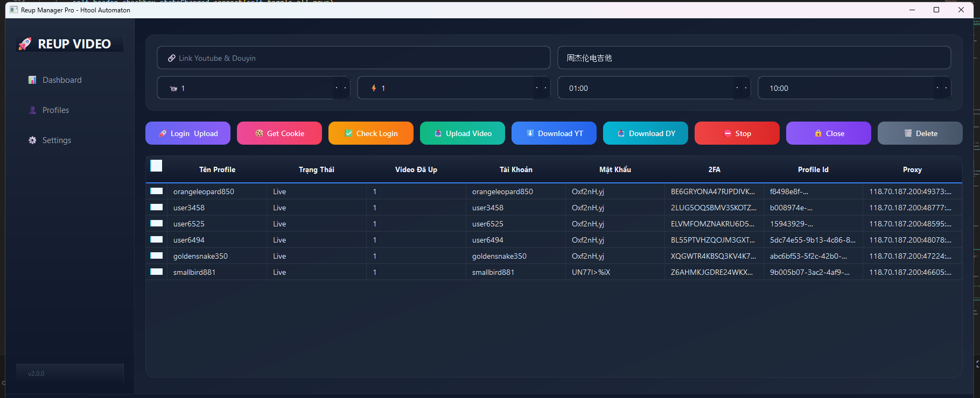
Task: Click the stop sign icon on Stop
Action: (727, 133)
